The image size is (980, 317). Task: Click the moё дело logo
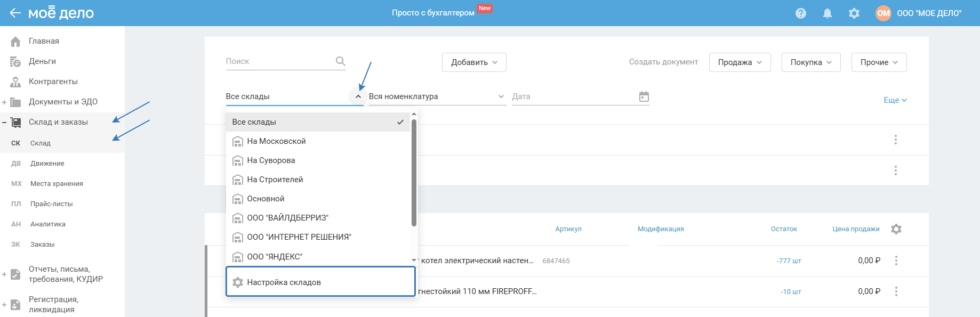point(61,13)
